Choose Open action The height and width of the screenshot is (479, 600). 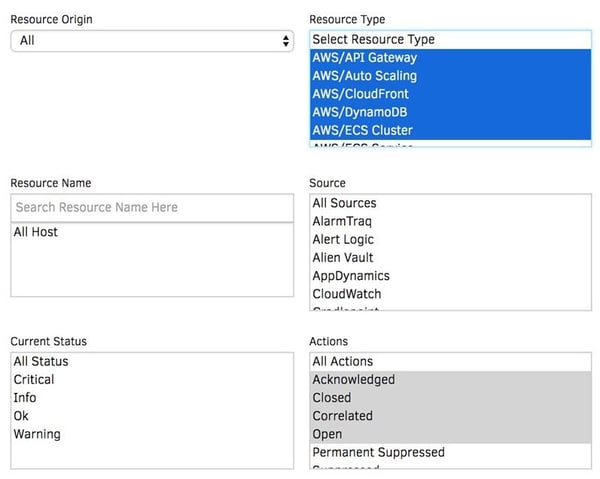[450, 434]
